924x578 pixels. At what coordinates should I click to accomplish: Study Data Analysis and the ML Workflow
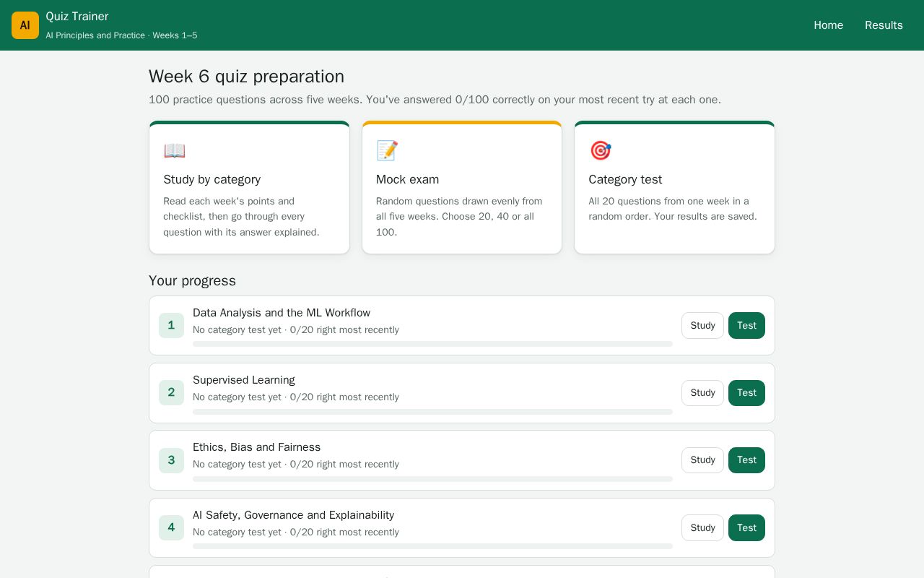click(x=702, y=326)
